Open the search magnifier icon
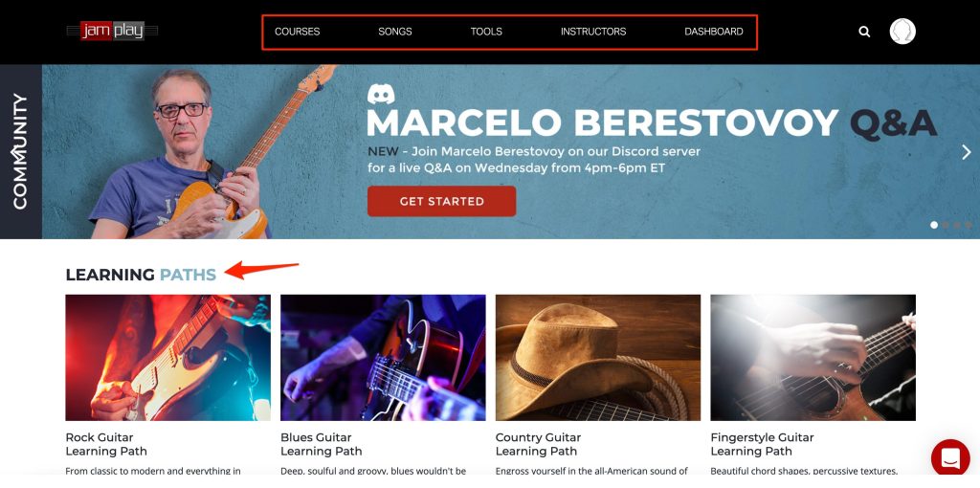Viewport: 980px width, 488px height. [x=864, y=32]
